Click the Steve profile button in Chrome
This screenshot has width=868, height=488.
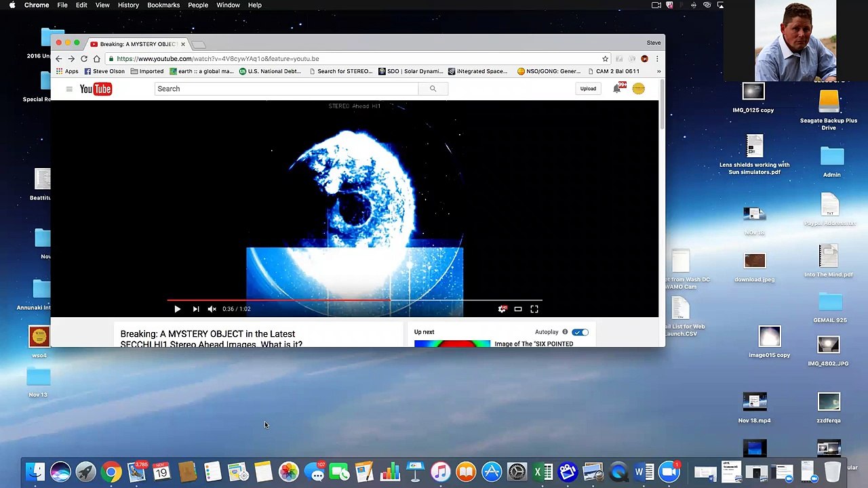pyautogui.click(x=654, y=43)
